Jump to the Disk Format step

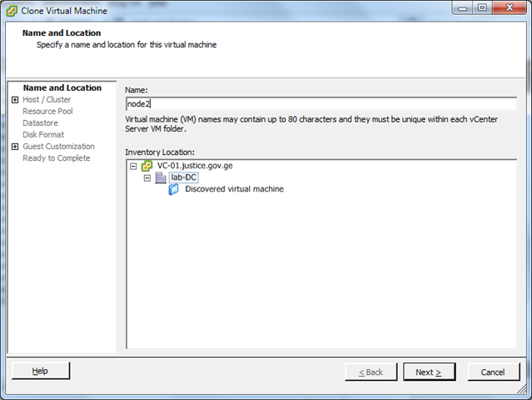pos(43,134)
